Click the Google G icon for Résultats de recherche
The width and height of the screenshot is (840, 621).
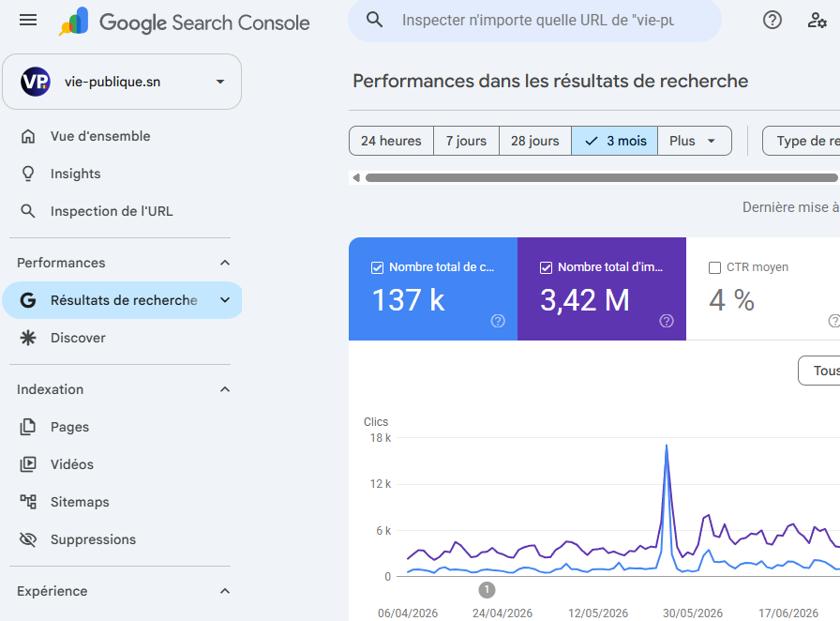click(28, 300)
